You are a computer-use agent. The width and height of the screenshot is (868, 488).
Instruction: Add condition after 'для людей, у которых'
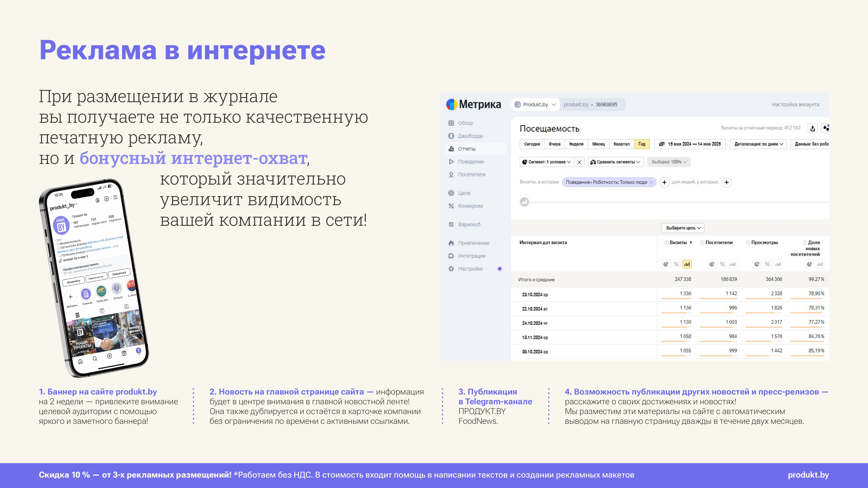click(x=727, y=182)
